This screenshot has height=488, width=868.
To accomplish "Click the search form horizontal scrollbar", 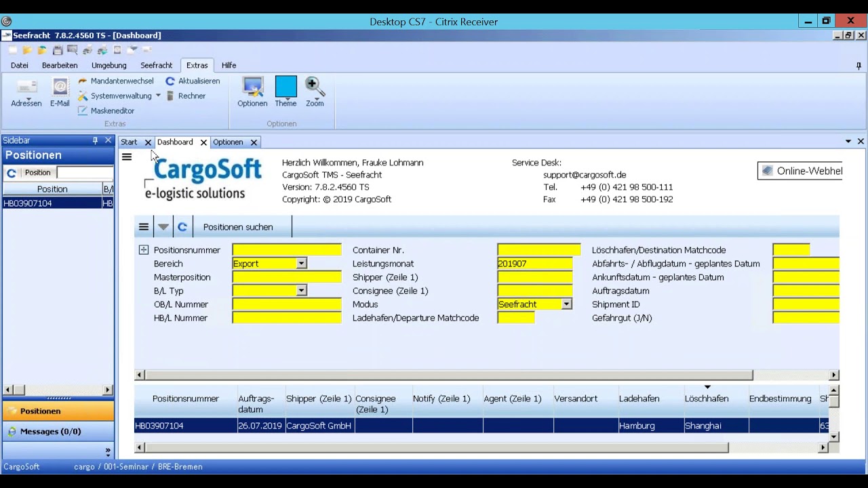I will pyautogui.click(x=448, y=375).
